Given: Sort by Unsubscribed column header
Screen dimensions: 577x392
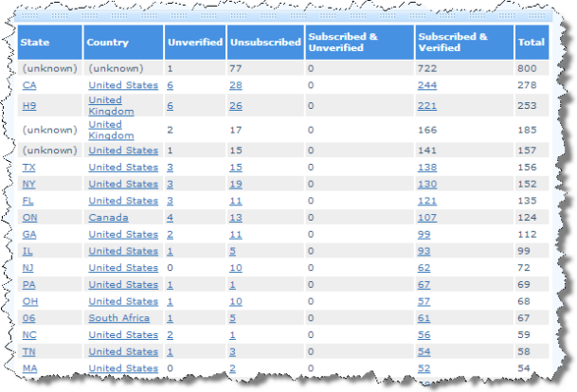Looking at the screenshot, I should (x=265, y=43).
